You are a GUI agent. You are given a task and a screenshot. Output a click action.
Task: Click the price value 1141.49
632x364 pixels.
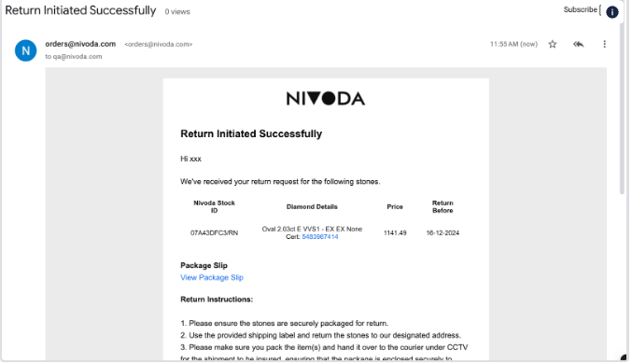[x=395, y=233]
